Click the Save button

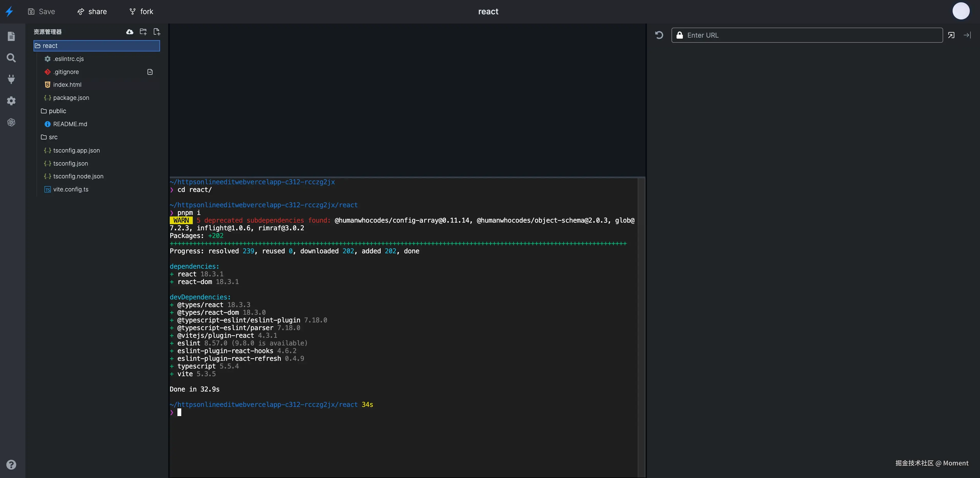[41, 12]
